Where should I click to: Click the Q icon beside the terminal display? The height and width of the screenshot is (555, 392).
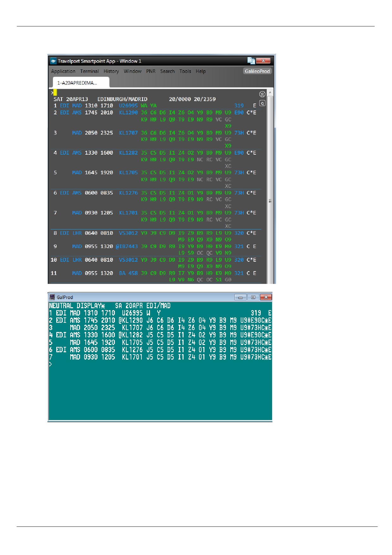[262, 103]
